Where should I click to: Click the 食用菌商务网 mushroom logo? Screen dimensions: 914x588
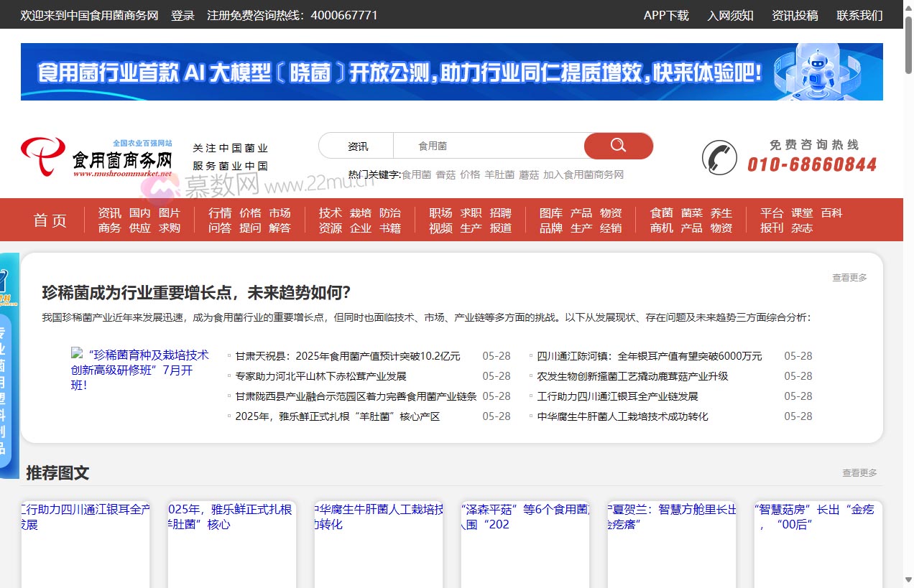point(97,154)
